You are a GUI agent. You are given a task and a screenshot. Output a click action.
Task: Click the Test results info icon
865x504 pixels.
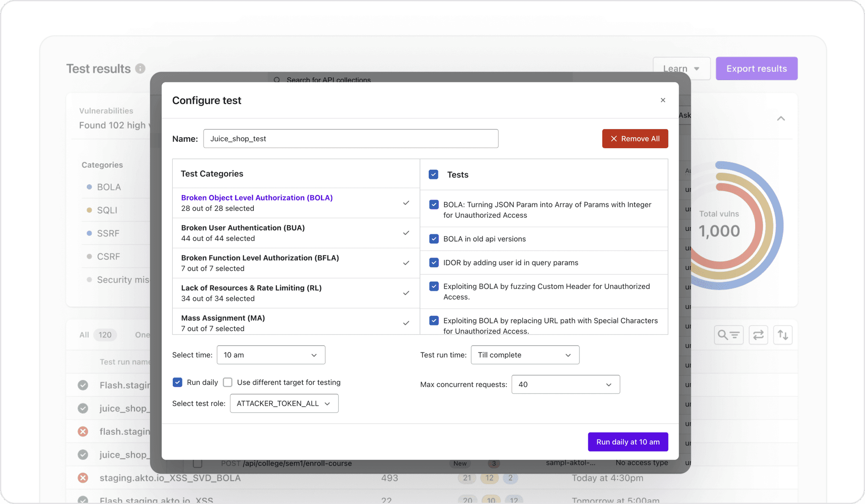140,68
